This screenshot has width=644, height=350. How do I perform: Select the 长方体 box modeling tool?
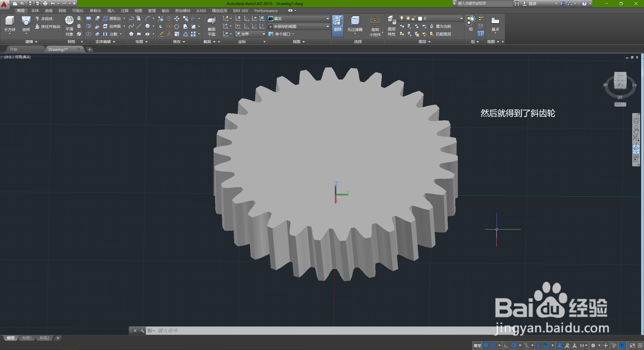click(10, 21)
